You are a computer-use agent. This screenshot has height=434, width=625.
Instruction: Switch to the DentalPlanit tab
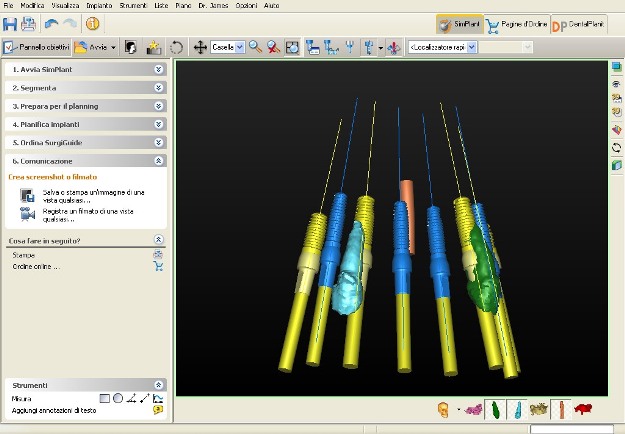click(579, 24)
